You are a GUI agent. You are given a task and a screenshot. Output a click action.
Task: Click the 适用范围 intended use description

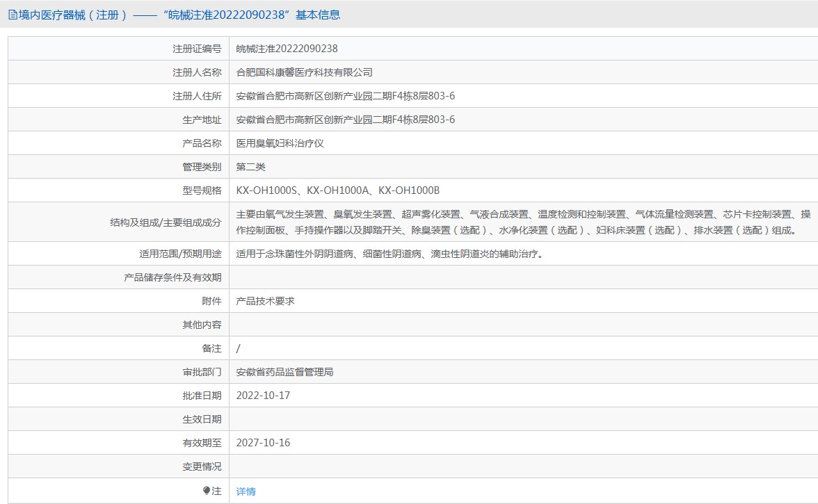389,254
